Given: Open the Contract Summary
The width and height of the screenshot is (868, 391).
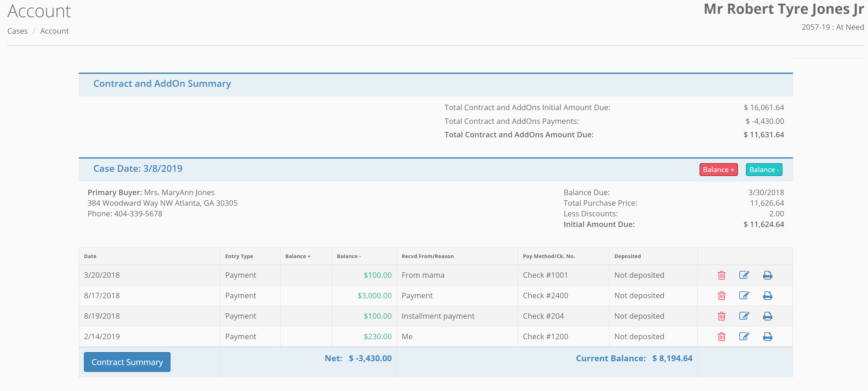Looking at the screenshot, I should [127, 362].
